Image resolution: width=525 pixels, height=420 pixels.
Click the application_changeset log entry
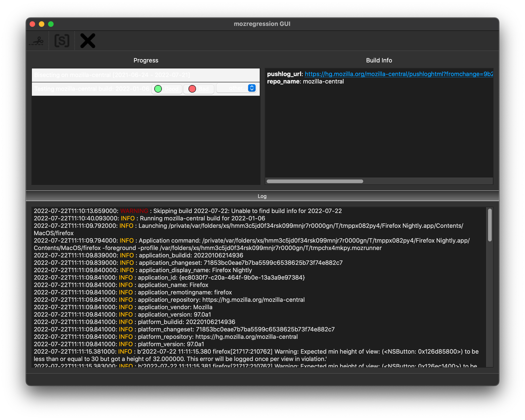tap(188, 263)
